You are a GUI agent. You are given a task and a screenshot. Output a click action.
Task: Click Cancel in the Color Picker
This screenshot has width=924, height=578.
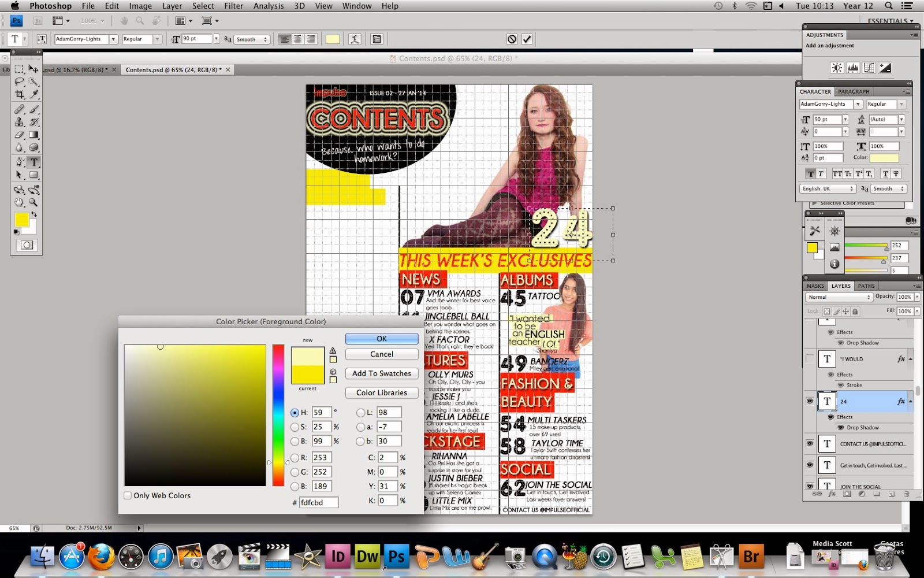pos(382,354)
